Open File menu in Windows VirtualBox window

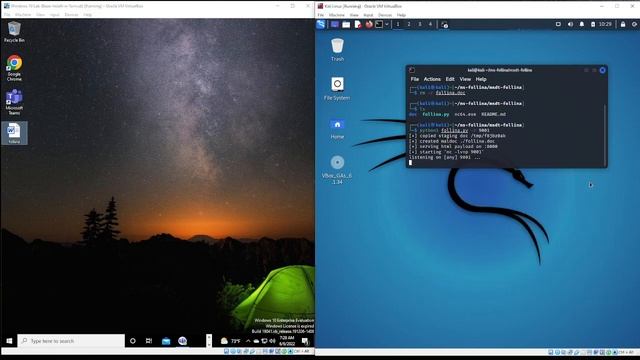pyautogui.click(x=7, y=15)
